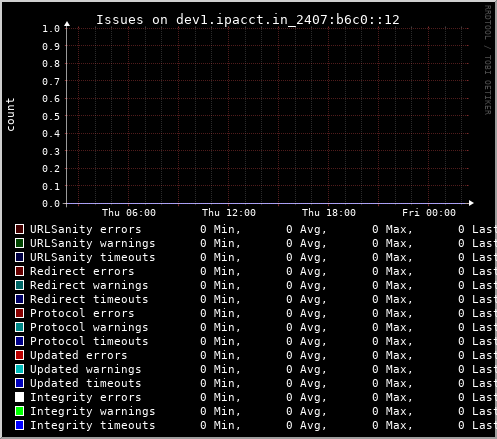Viewport: 497px width, 439px height.
Task: Click the 0.5 value on y-axis
Action: coord(51,116)
